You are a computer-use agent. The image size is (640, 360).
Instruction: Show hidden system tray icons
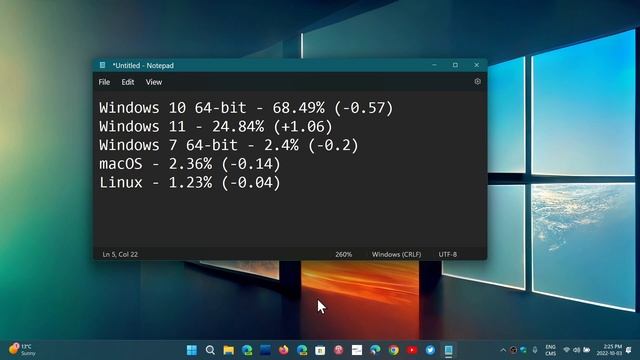pos(503,350)
